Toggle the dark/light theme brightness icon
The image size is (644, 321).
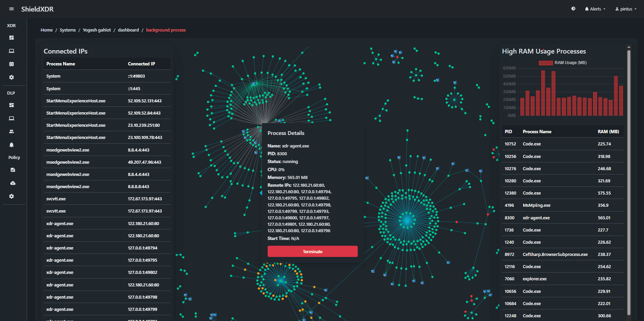[x=573, y=9]
